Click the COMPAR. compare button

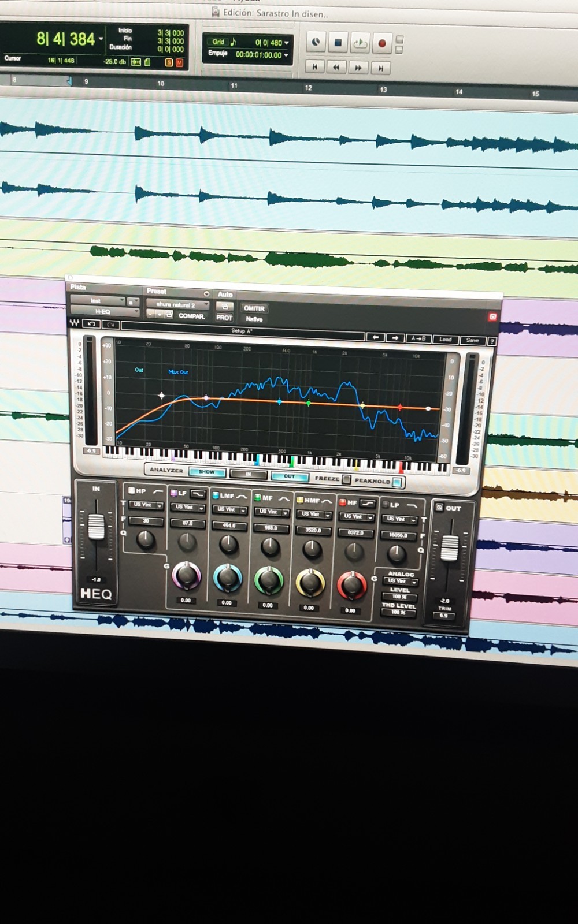coord(191,316)
